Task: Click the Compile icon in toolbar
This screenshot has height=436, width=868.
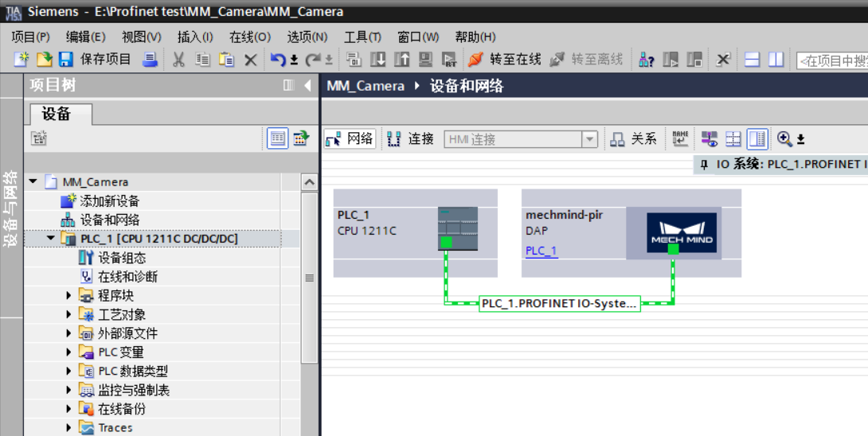Action: pos(354,59)
